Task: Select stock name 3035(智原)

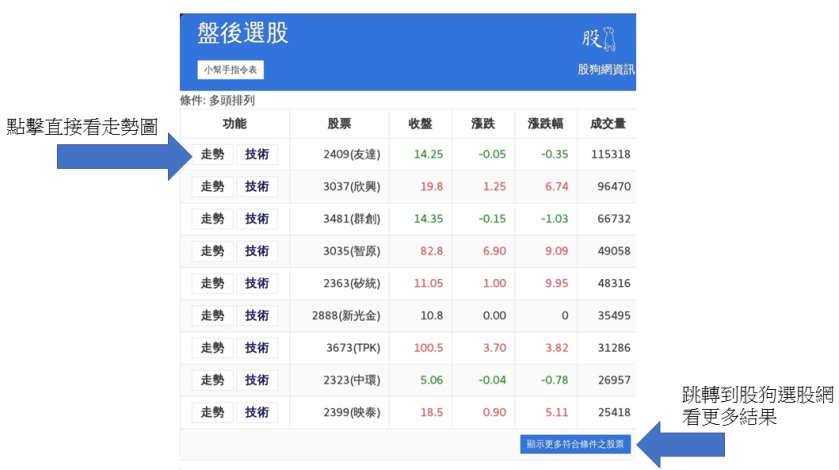Action: (x=352, y=251)
